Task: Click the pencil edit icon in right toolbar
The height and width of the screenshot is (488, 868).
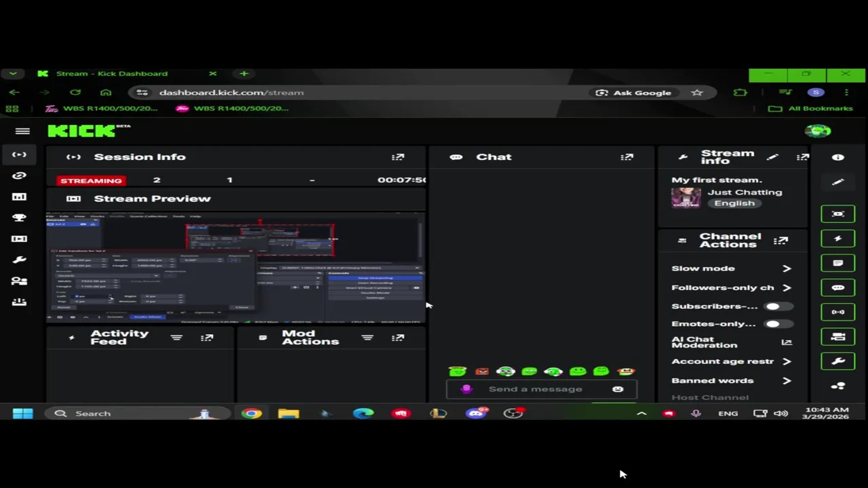Action: click(838, 182)
